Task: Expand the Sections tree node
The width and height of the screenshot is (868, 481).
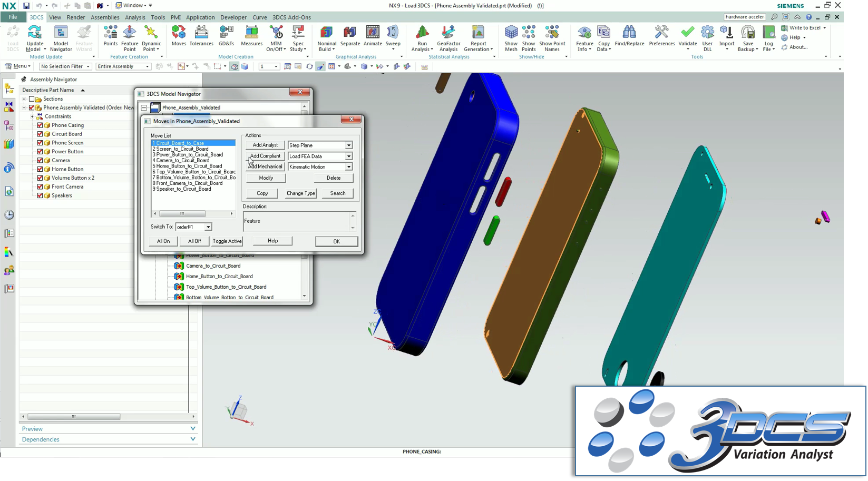Action: [24, 99]
